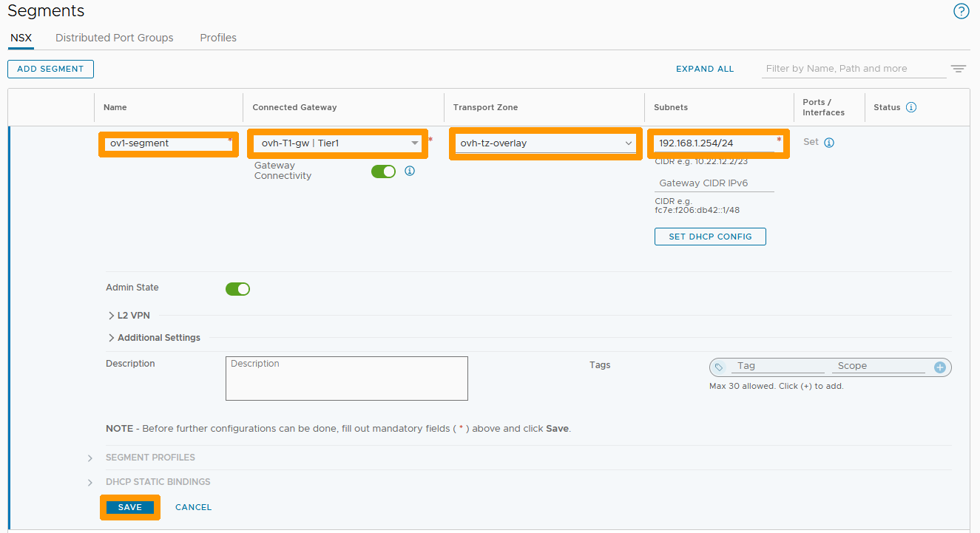The width and height of the screenshot is (980, 533).
Task: Toggle the Gateway Connectivity switch
Action: tap(383, 172)
